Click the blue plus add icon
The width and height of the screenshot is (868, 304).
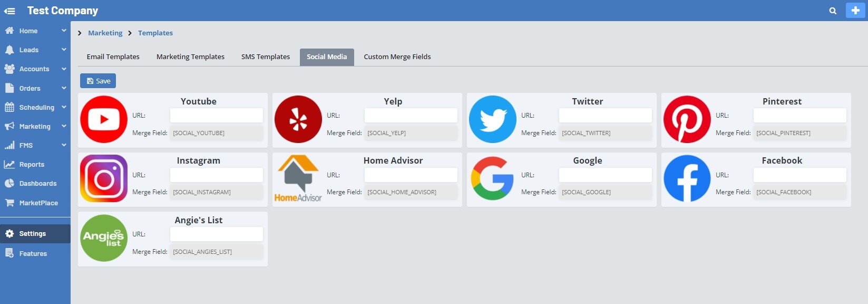pos(855,11)
